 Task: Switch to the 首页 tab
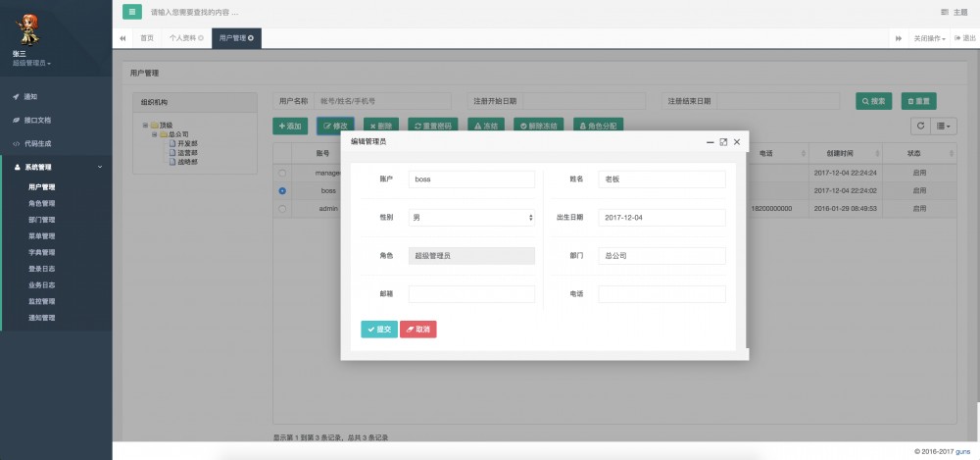coord(147,38)
